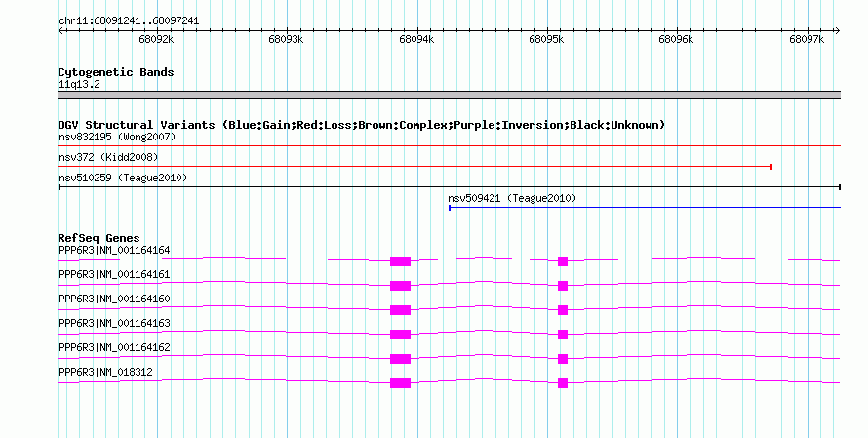This screenshot has height=438, width=868.
Task: Open transcript PPP6R3|NM_001164162 label
Action: click(114, 347)
